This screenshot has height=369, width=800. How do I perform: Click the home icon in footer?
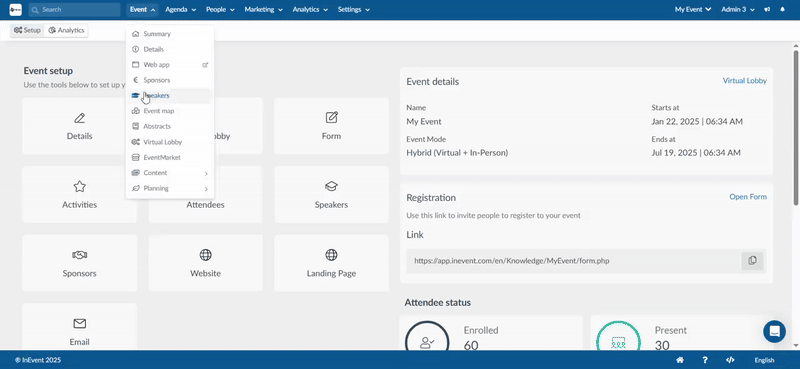click(x=680, y=360)
